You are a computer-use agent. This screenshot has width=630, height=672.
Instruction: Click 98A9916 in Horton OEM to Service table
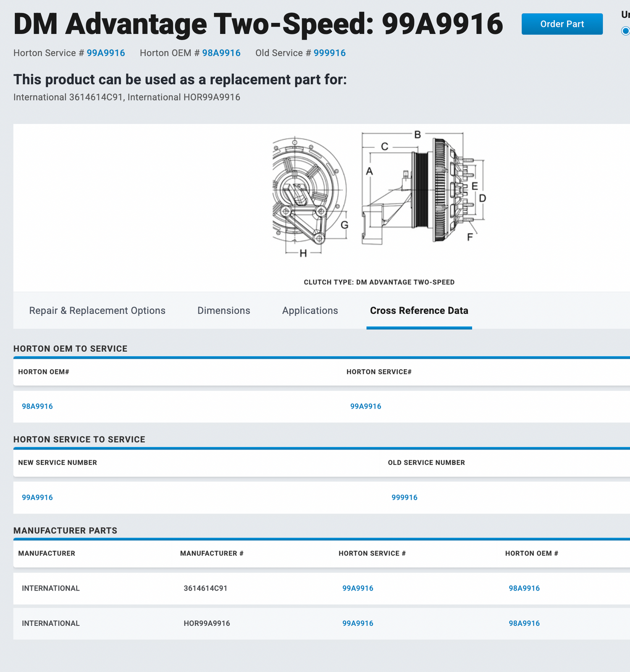[37, 406]
